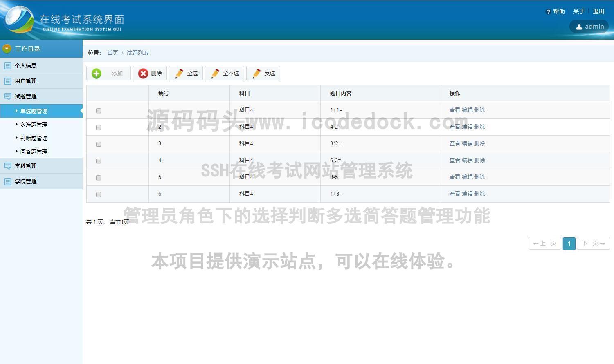Click the 试题管理 chat-bubble icon
This screenshot has width=614, height=364.
pos(8,96)
